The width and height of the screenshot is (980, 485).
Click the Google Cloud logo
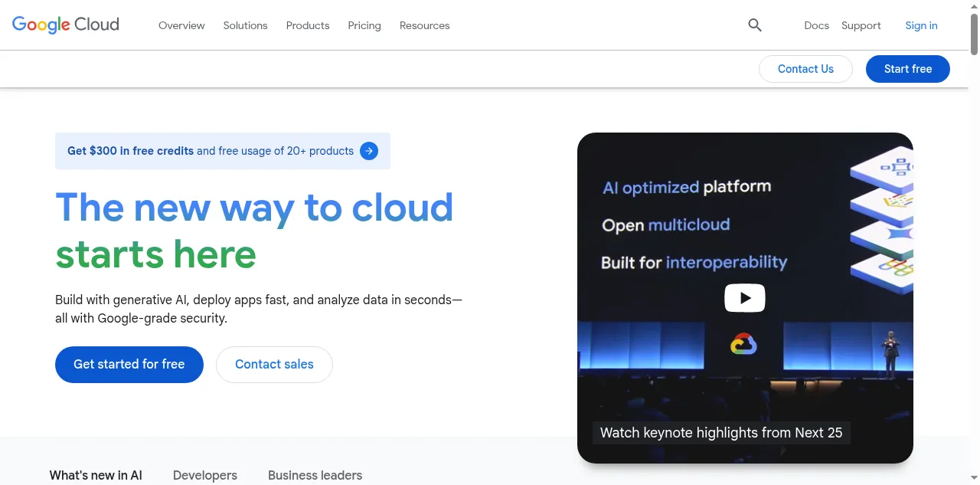[66, 25]
